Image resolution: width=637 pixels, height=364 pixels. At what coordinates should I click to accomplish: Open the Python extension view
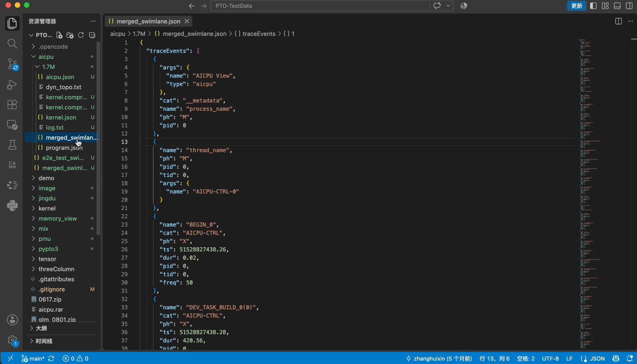point(12,205)
